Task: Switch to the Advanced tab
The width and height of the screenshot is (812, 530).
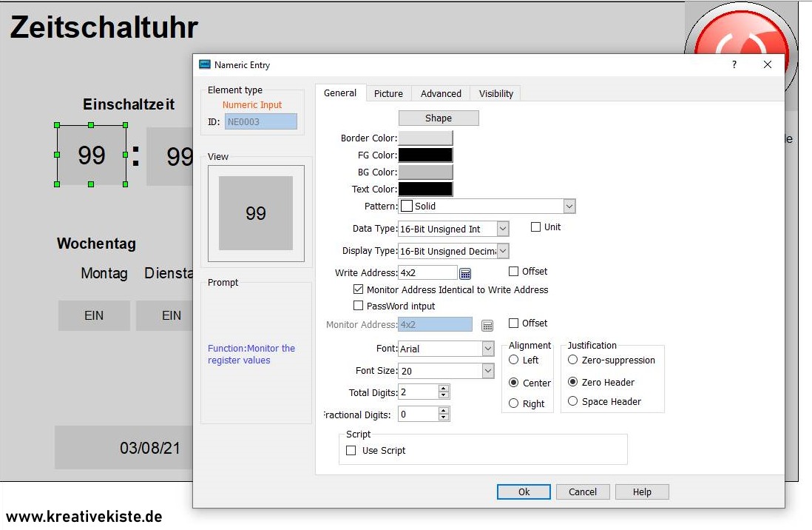Action: point(441,94)
